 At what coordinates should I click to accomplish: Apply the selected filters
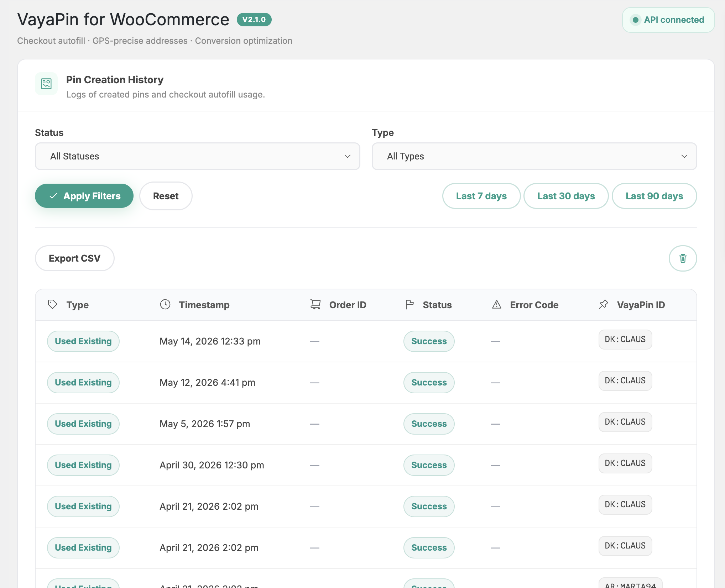pos(84,196)
